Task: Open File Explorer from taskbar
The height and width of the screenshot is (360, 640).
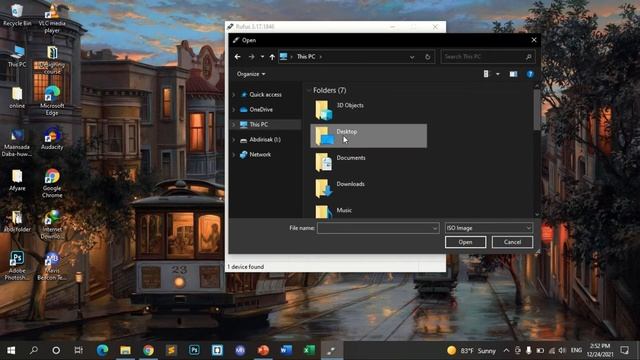Action: (125, 350)
